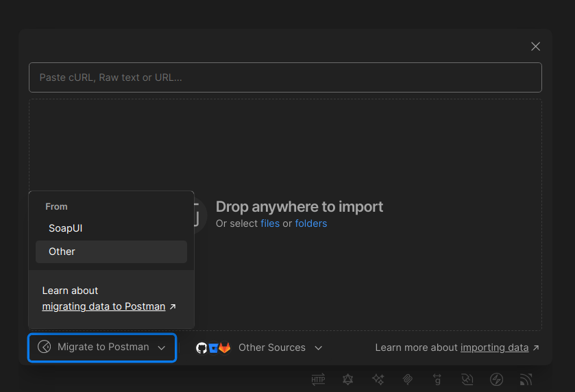
Task: Select the WebSocket request icon
Action: click(467, 380)
